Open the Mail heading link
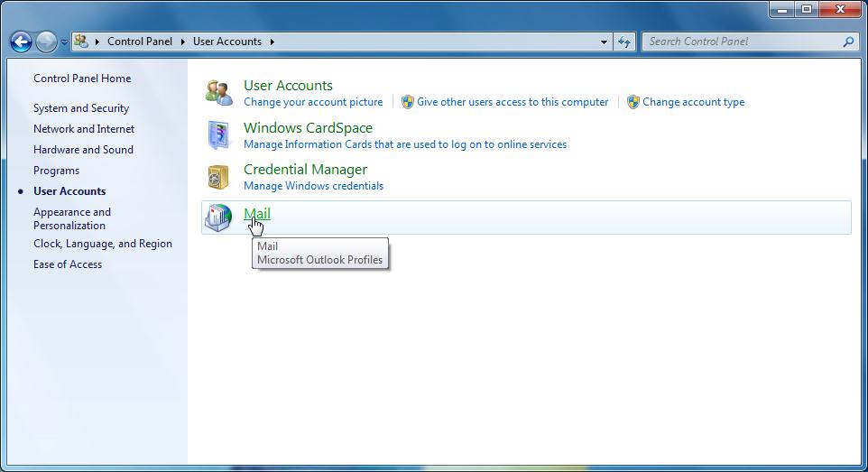 click(x=257, y=214)
